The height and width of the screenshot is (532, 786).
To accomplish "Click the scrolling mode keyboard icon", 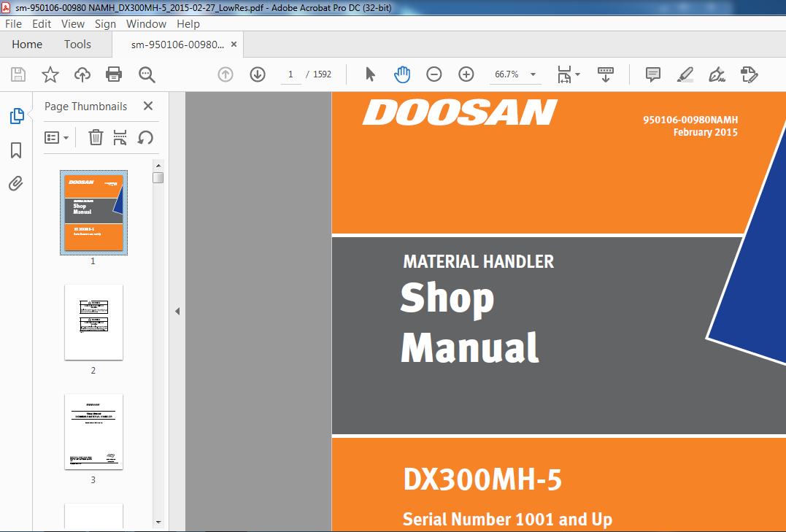I will (606, 74).
